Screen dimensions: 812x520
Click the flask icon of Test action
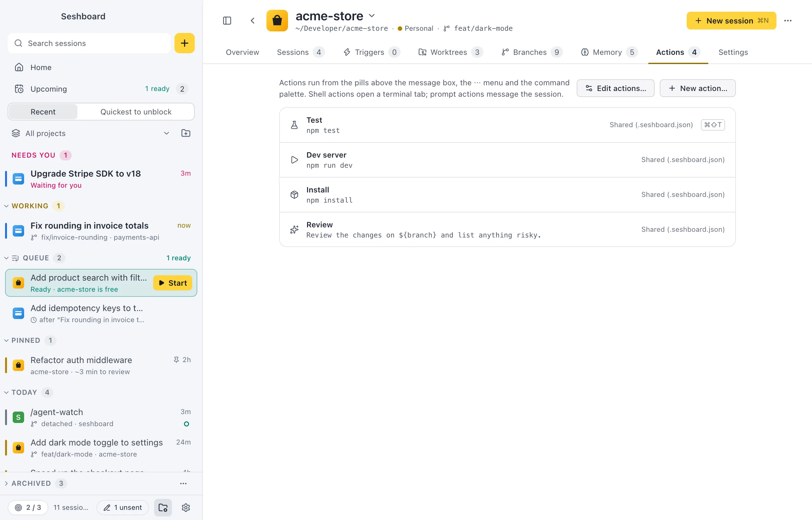coord(294,125)
